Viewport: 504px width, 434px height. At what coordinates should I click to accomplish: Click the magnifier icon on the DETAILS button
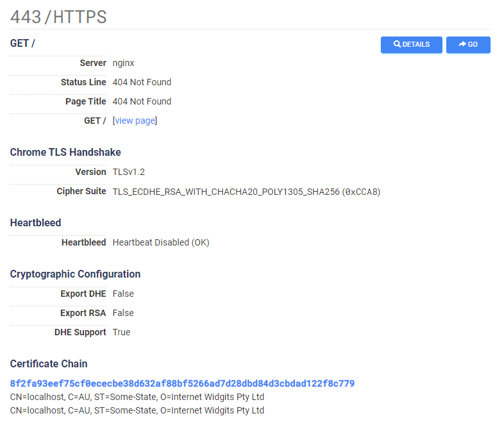[x=398, y=44]
